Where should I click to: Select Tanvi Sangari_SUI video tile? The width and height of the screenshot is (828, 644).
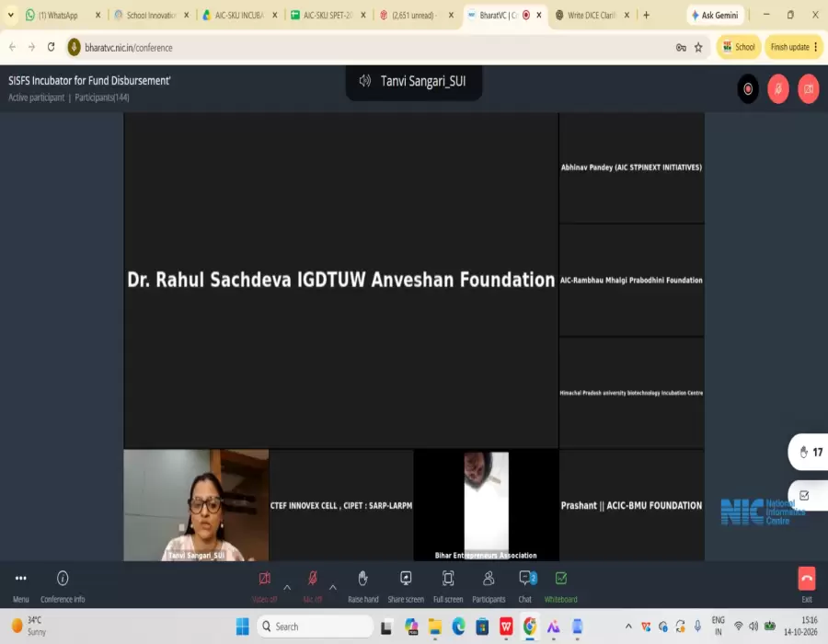[196, 505]
